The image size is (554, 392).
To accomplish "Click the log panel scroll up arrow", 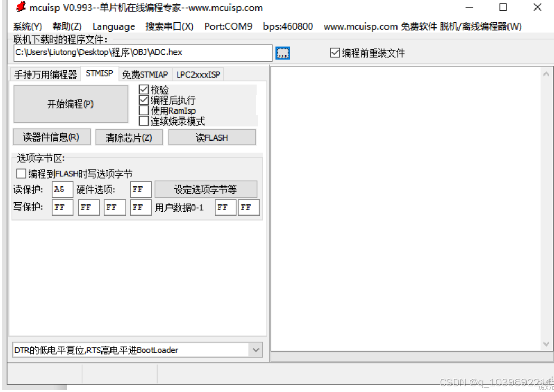I will (x=546, y=74).
